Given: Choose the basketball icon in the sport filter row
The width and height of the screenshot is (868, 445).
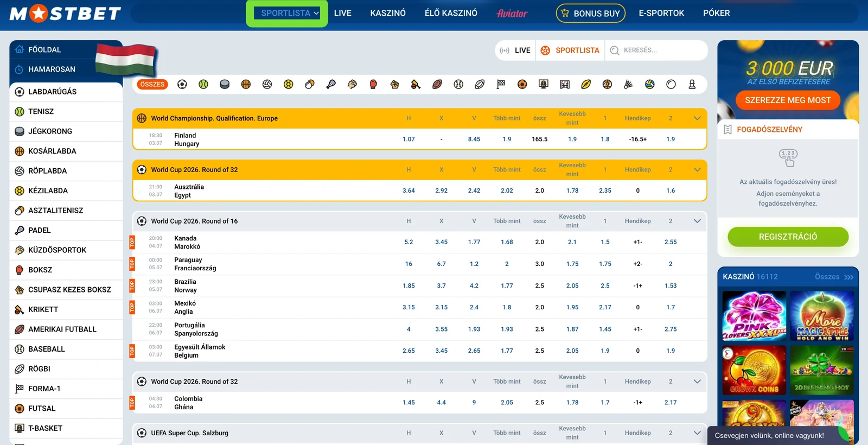Looking at the screenshot, I should 246,84.
